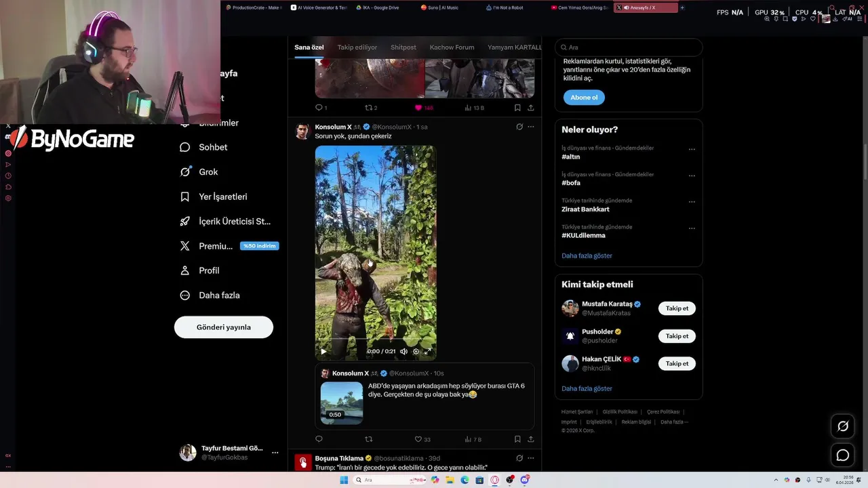Open the Ziraat Bankkart trending topic
This screenshot has height=488, width=868.
(585, 209)
